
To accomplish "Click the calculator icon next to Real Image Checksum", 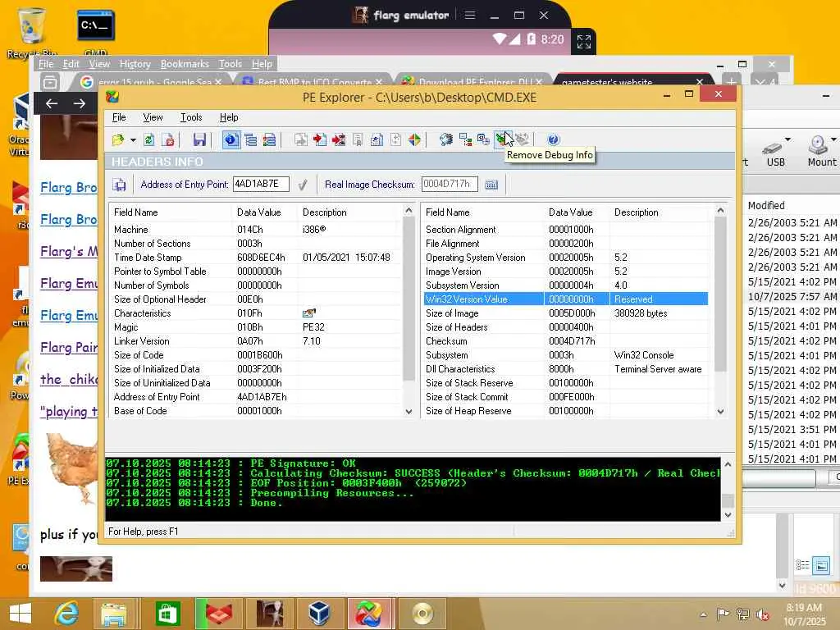I will (491, 185).
